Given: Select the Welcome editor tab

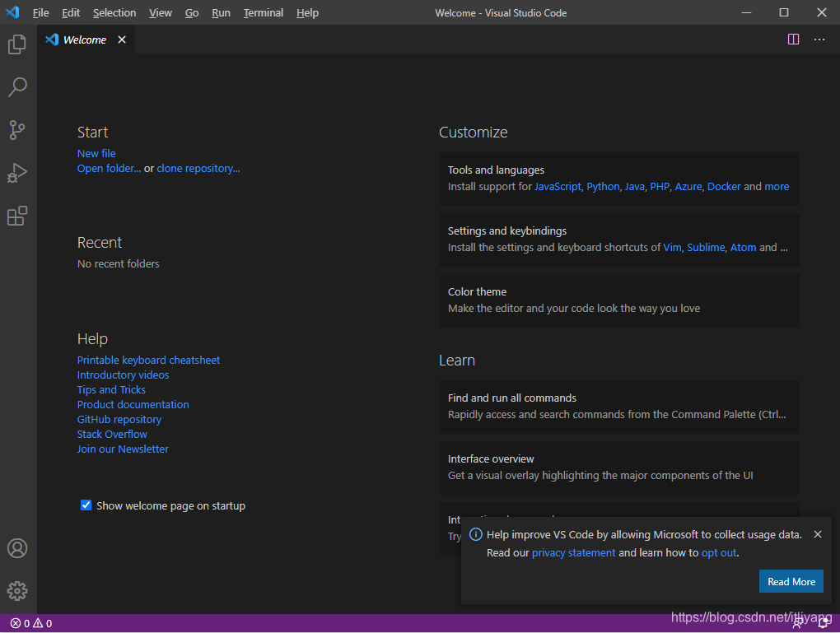Looking at the screenshot, I should coord(85,40).
